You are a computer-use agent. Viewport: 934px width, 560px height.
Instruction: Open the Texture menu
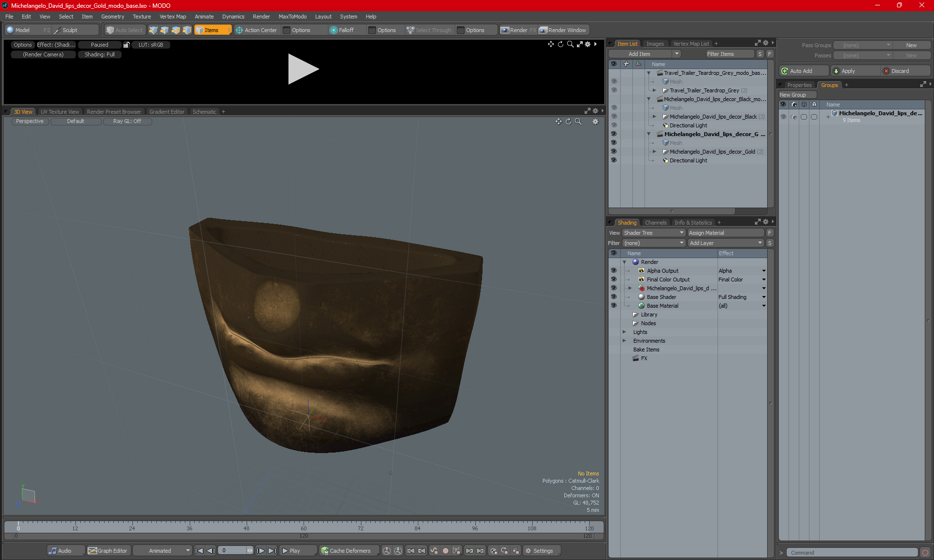click(142, 17)
